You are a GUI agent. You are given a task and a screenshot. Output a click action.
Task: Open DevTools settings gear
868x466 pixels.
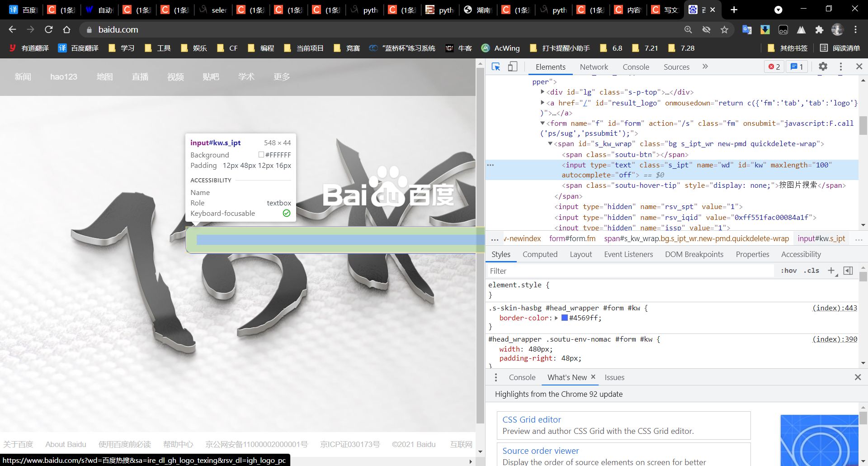pyautogui.click(x=823, y=67)
